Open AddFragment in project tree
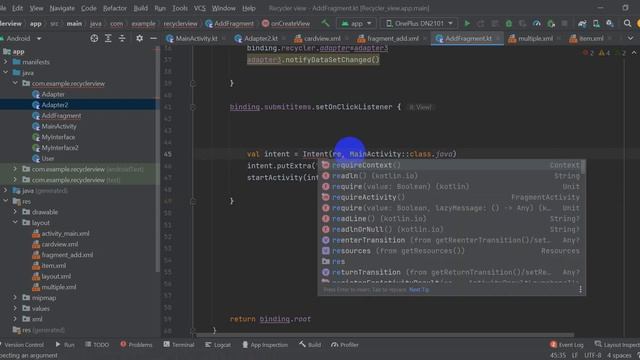Viewport: 640px width, 360px height. 61,116
